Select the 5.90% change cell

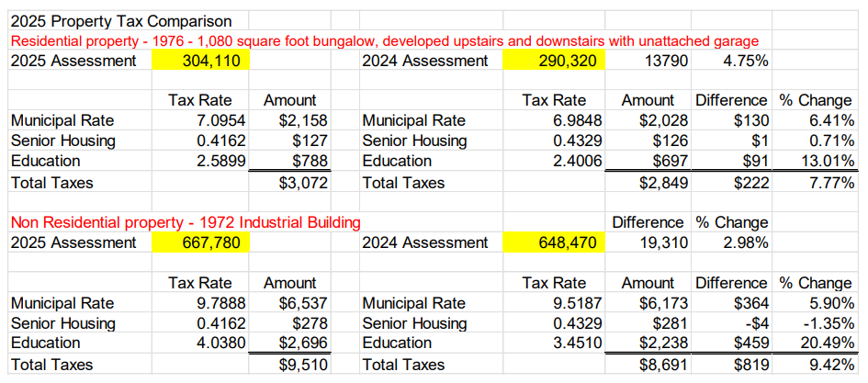[830, 303]
